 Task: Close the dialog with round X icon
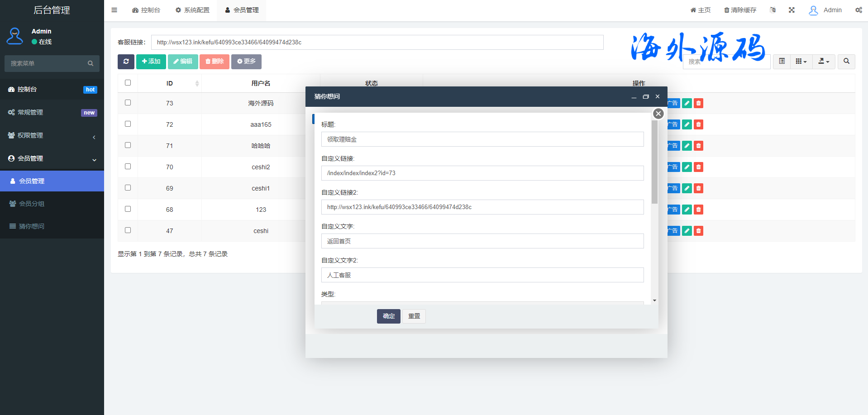[658, 114]
